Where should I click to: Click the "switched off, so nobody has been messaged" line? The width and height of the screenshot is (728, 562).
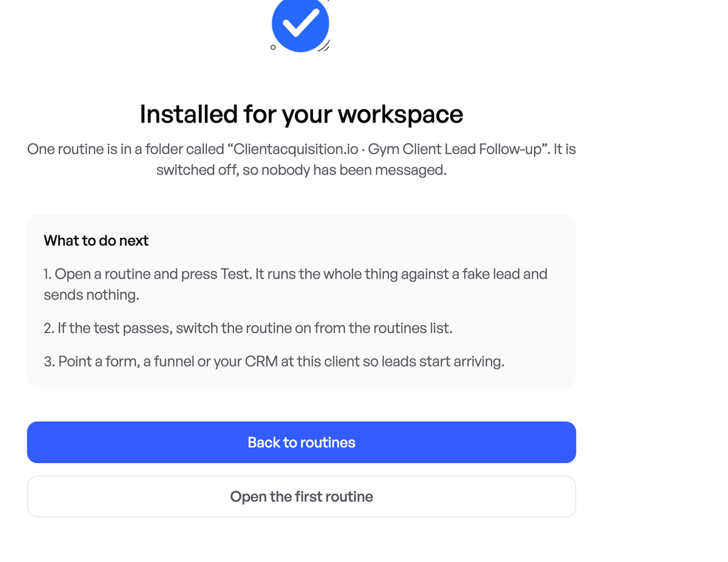point(302,170)
